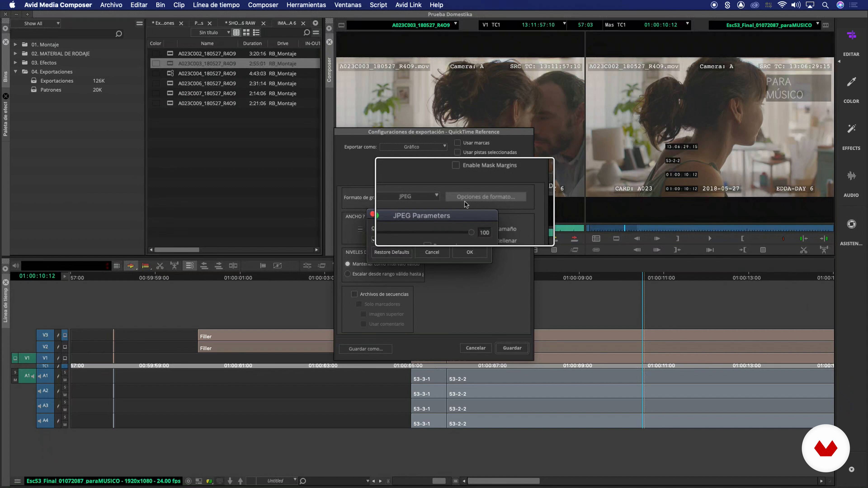Toggle the Enable Mask Margins checkbox
Viewport: 868px width, 488px height.
[455, 165]
